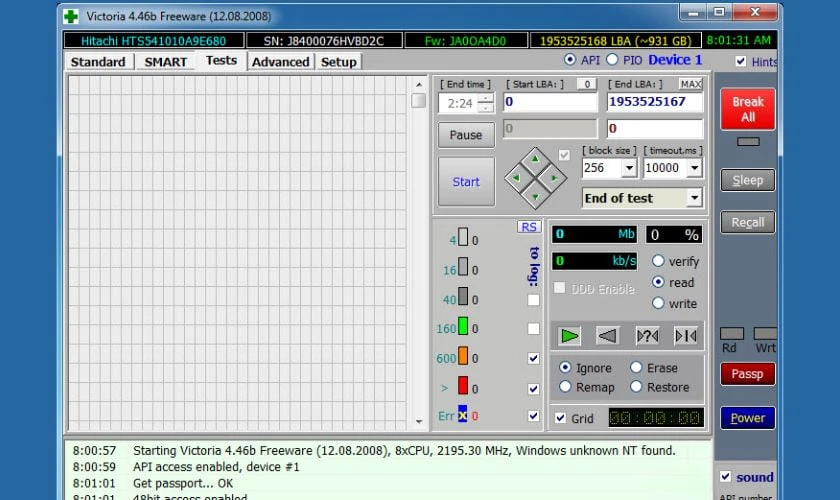
Task: Toggle the to-log checkbox for Err blocks
Action: [533, 416]
